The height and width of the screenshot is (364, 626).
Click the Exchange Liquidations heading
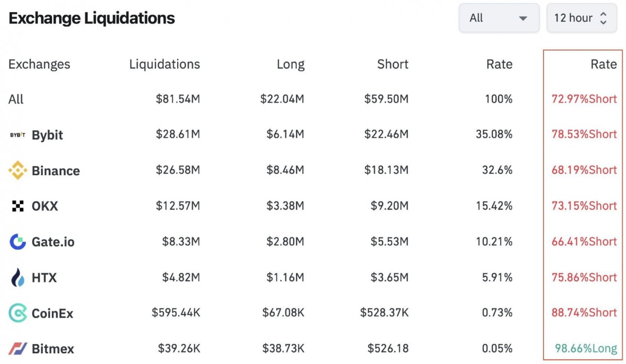pyautogui.click(x=92, y=18)
